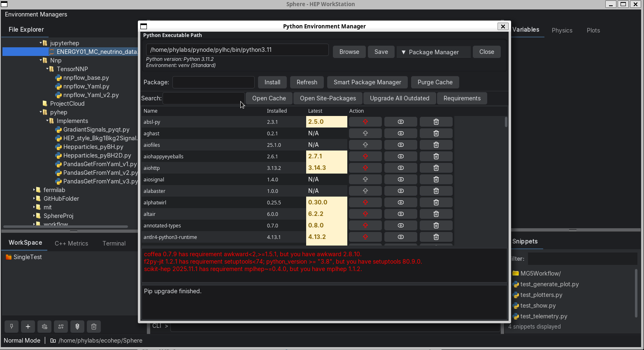Click the Open Cache button

269,98
